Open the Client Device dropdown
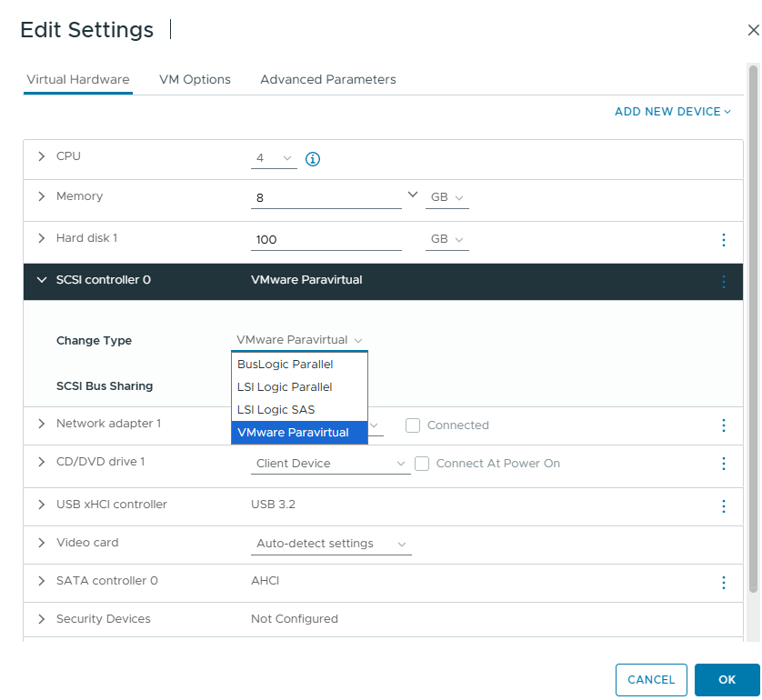 [332, 464]
